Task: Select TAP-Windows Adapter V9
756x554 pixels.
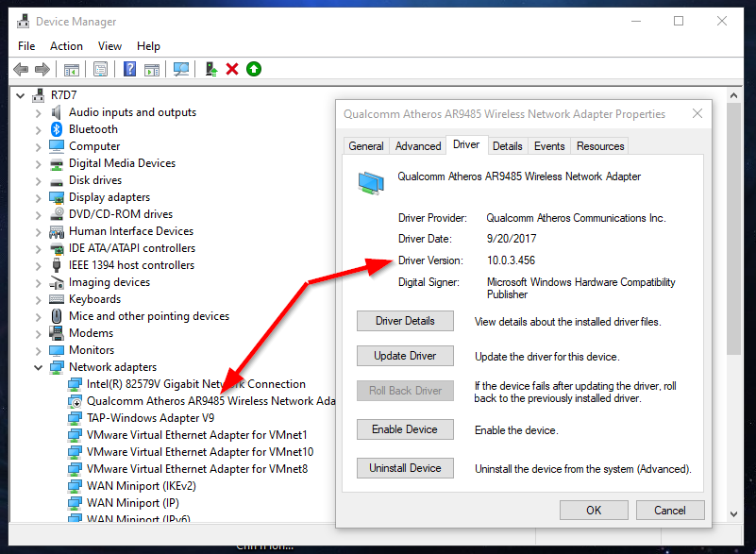Action: 150,418
